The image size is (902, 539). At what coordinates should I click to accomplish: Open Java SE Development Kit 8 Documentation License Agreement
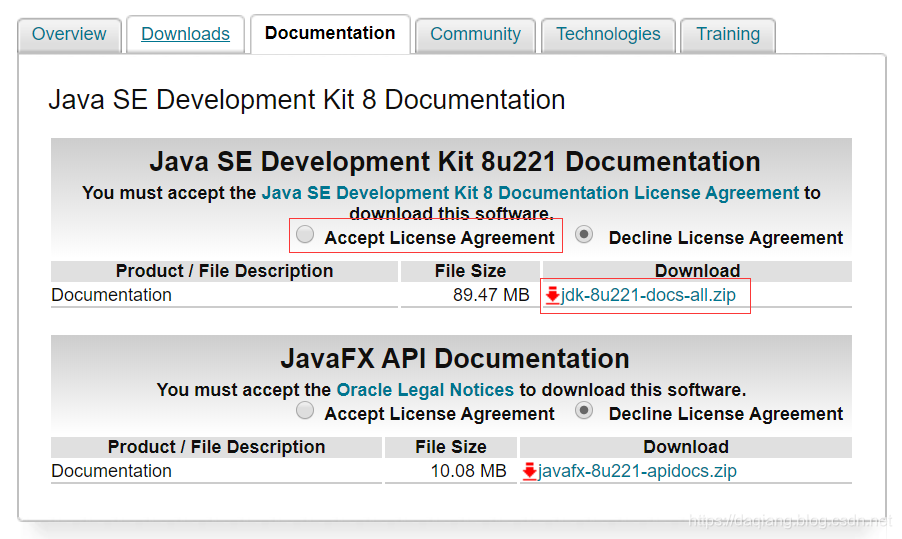click(530, 193)
